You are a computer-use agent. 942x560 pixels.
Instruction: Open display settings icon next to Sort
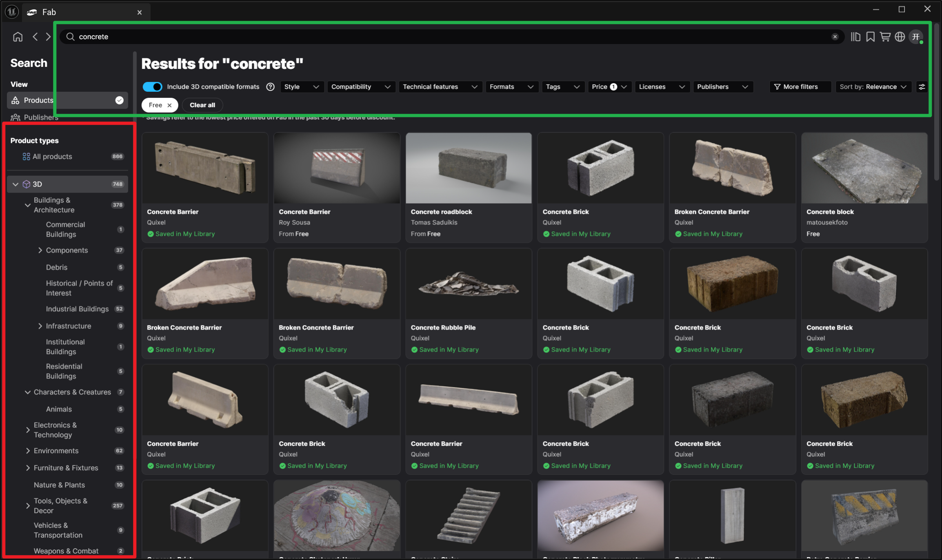point(922,87)
